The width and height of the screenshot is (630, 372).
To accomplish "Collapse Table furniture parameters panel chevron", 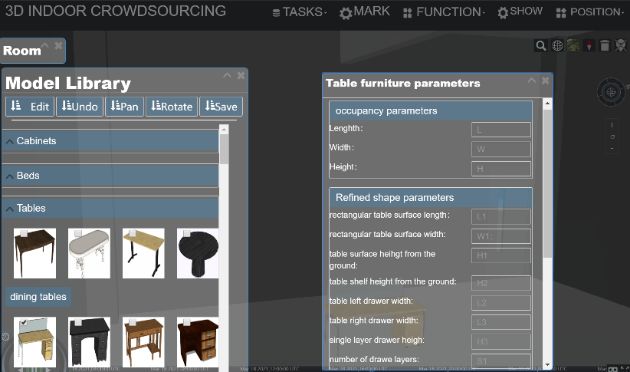I will click(532, 81).
